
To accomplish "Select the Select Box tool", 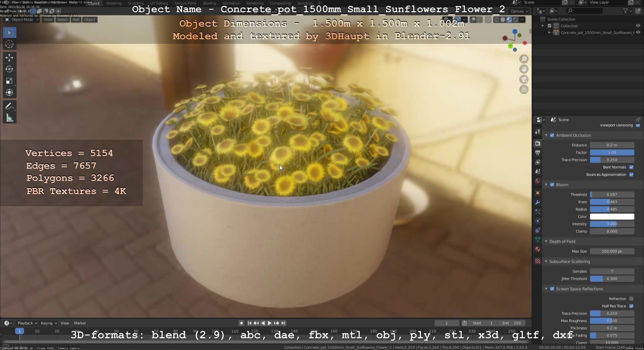I will 10,33.
